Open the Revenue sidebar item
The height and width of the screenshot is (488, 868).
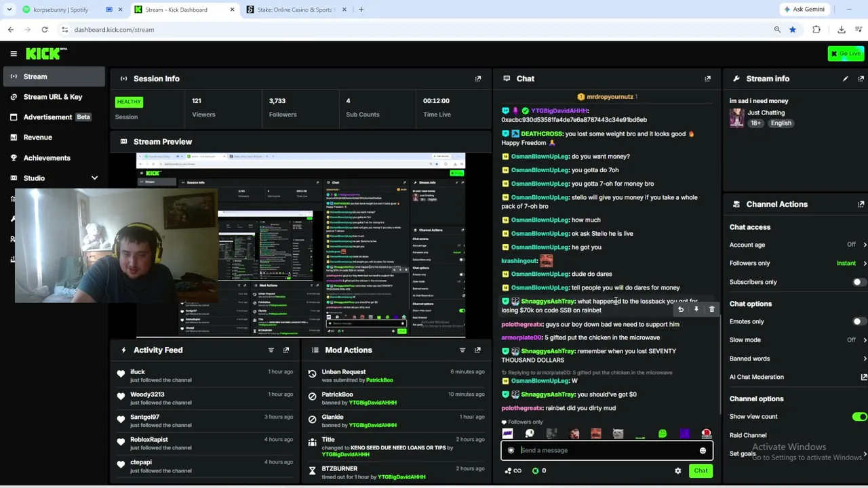(53, 138)
